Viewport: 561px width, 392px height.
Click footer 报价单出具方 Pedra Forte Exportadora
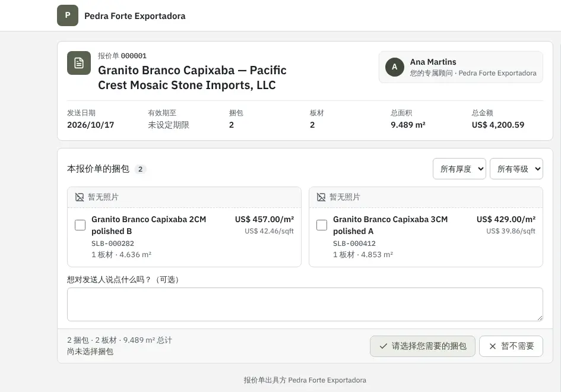coord(305,380)
